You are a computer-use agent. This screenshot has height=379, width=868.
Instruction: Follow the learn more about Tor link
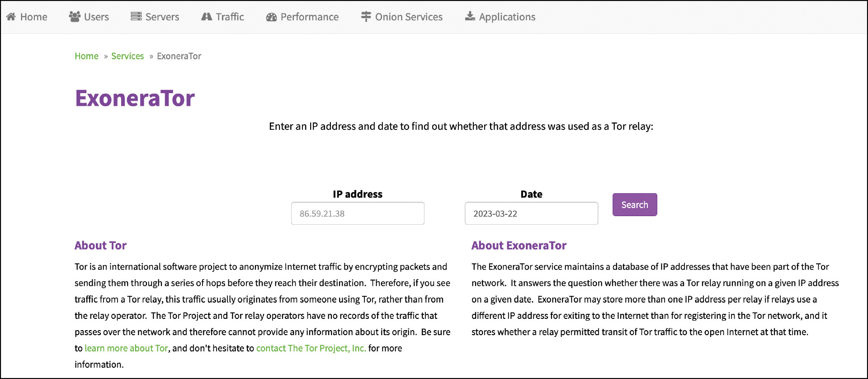(x=126, y=348)
